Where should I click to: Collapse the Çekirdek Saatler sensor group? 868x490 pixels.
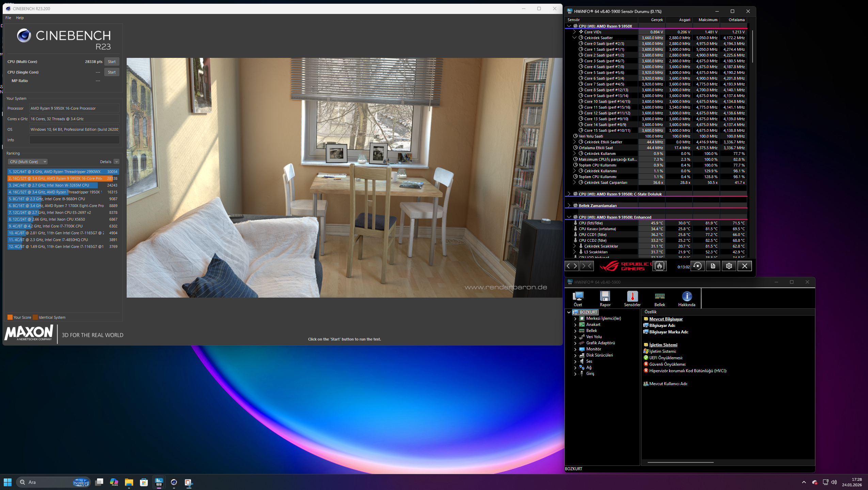pyautogui.click(x=574, y=38)
